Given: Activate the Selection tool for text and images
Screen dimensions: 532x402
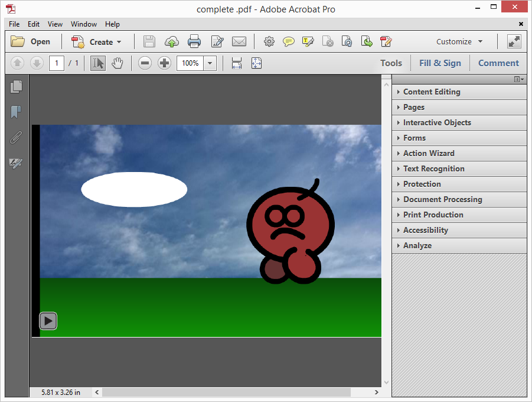Looking at the screenshot, I should click(x=98, y=63).
